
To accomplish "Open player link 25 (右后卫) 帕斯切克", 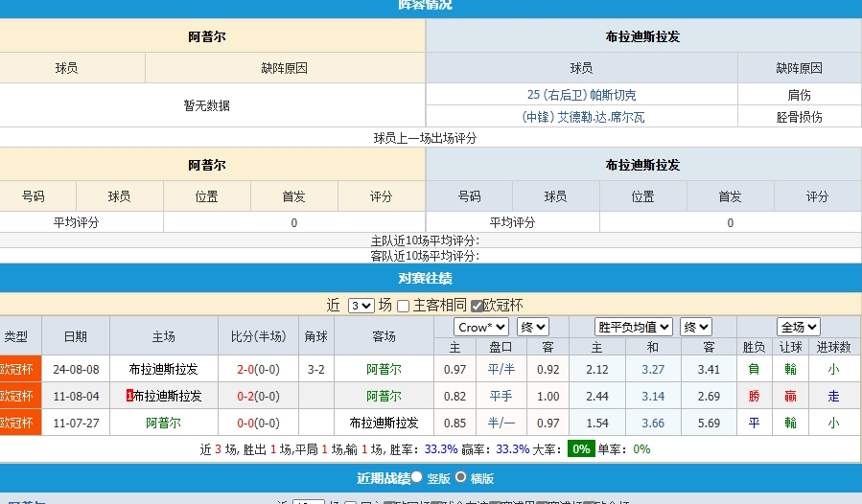I will [x=581, y=95].
